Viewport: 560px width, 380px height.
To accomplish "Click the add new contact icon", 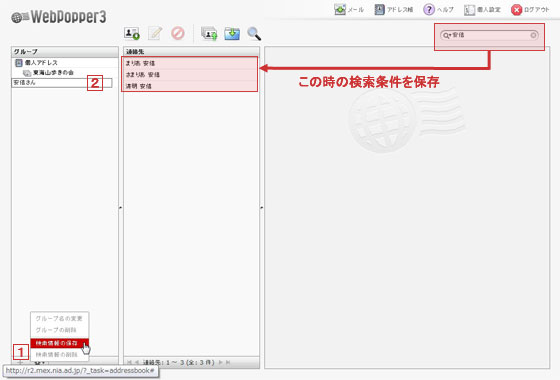I will pos(132,34).
